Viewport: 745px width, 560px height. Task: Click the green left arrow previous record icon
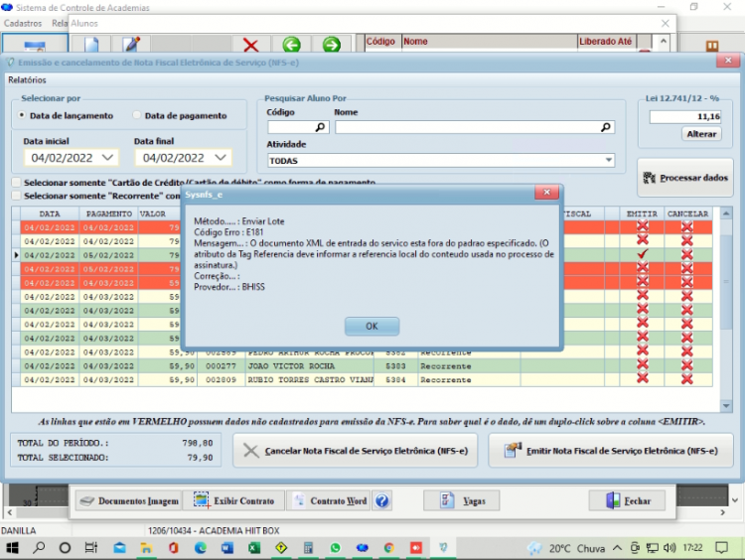(291, 45)
